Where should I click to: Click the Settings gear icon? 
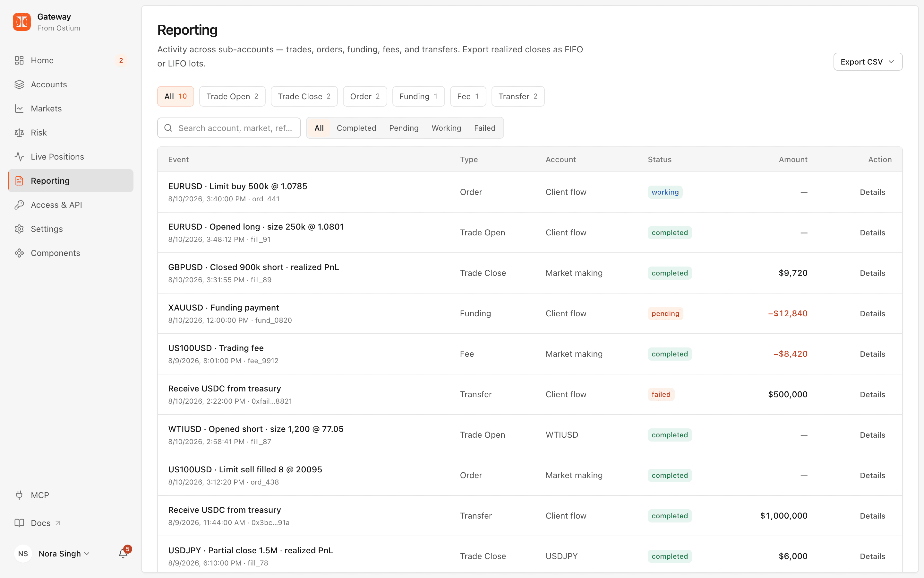click(x=19, y=229)
